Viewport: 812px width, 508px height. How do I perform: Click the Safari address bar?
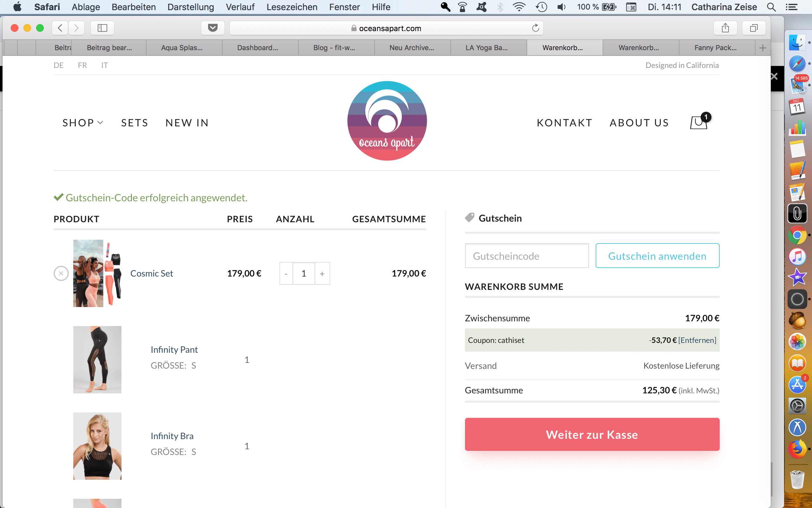pyautogui.click(x=386, y=28)
